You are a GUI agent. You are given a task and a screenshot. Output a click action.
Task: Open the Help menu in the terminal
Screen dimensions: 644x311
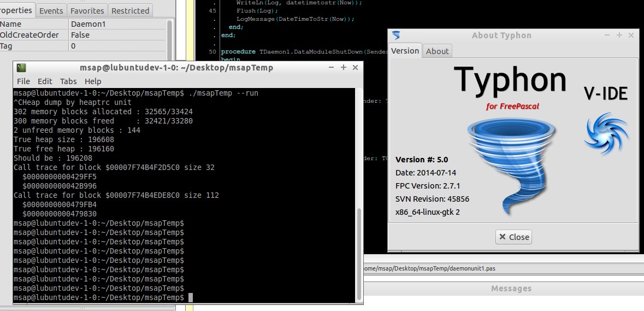[x=93, y=81]
